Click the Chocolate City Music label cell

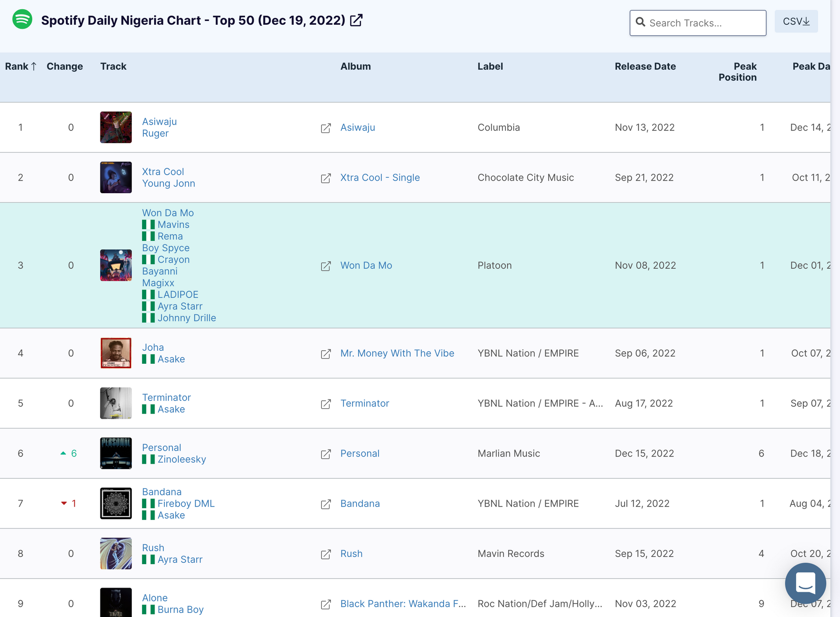[526, 177]
